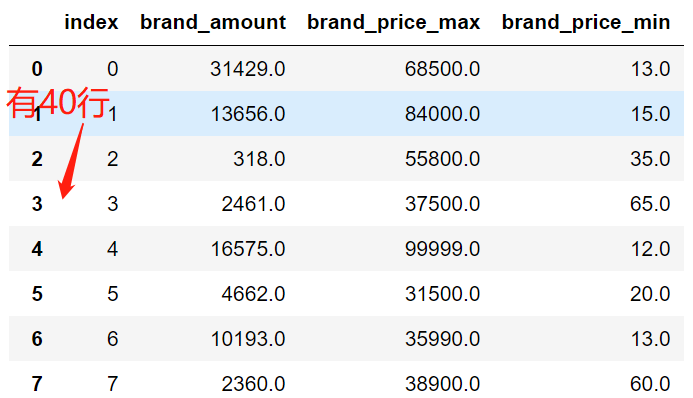The width and height of the screenshot is (693, 398).
Task: Click the bold row label 7
Action: click(37, 384)
